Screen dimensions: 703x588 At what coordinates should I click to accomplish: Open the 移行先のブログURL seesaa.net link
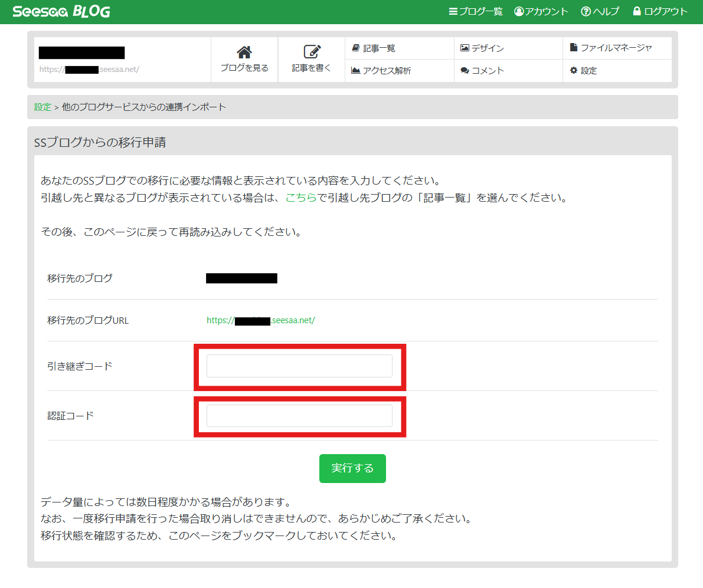click(x=260, y=320)
